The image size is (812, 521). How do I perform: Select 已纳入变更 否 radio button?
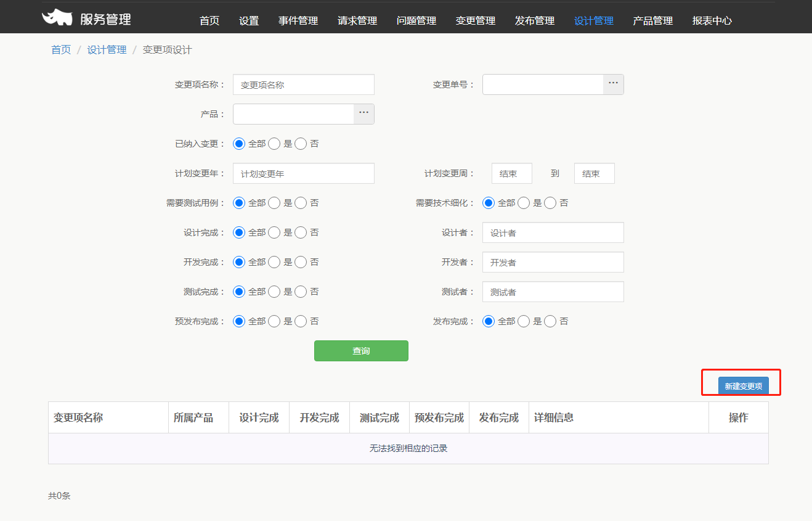coord(301,144)
